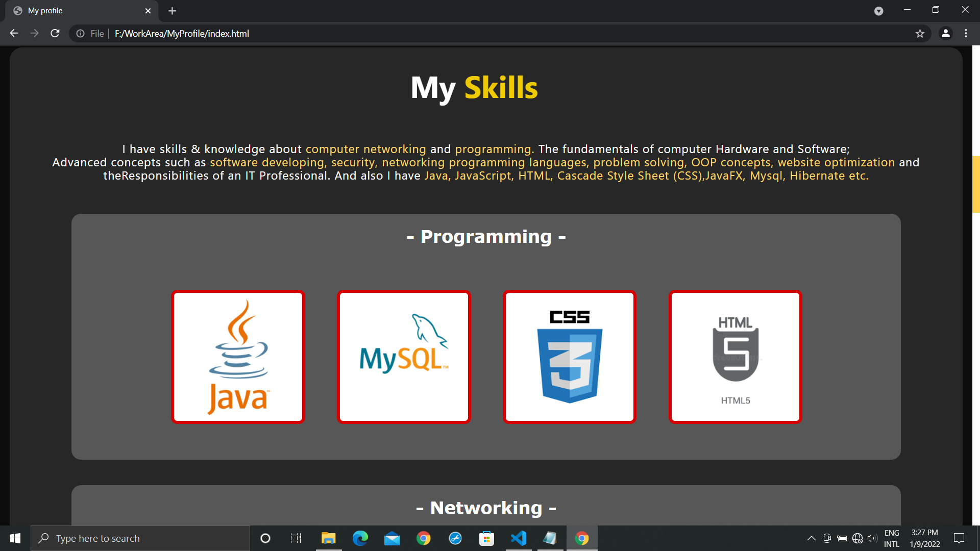Click the HTML5 logo skill card

tap(735, 357)
